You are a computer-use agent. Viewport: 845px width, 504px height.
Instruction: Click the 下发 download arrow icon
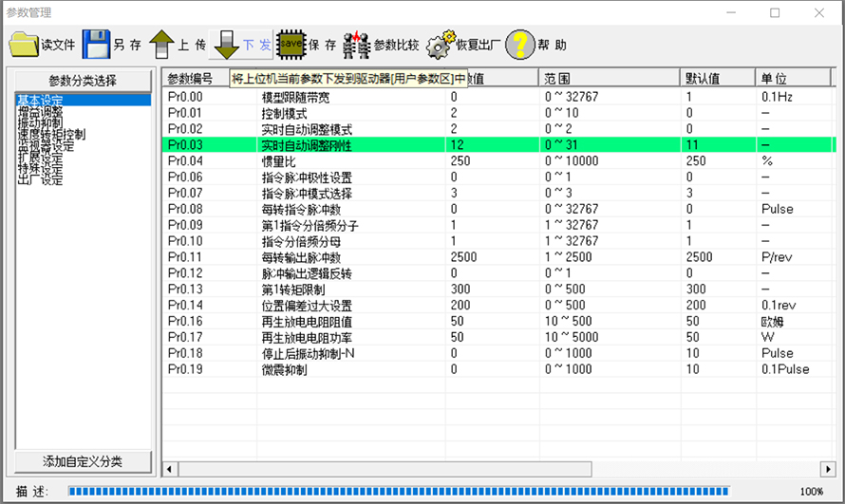[x=226, y=45]
